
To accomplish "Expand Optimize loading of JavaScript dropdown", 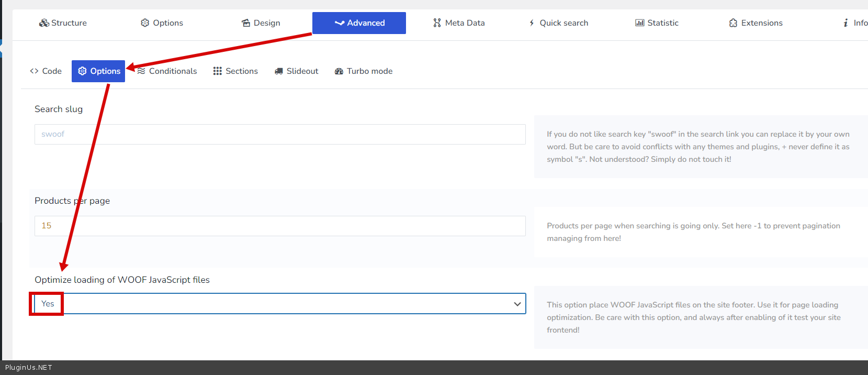I will (x=280, y=304).
